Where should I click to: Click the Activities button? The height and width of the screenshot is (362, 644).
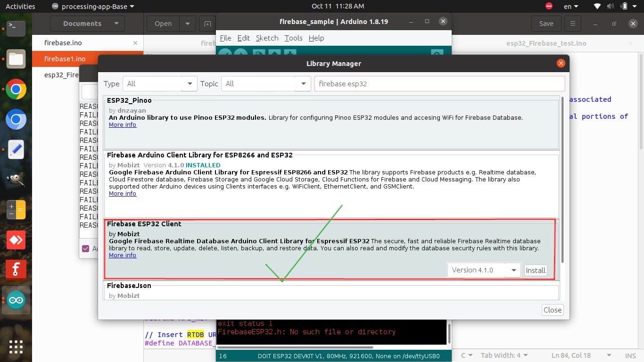[x=20, y=6]
